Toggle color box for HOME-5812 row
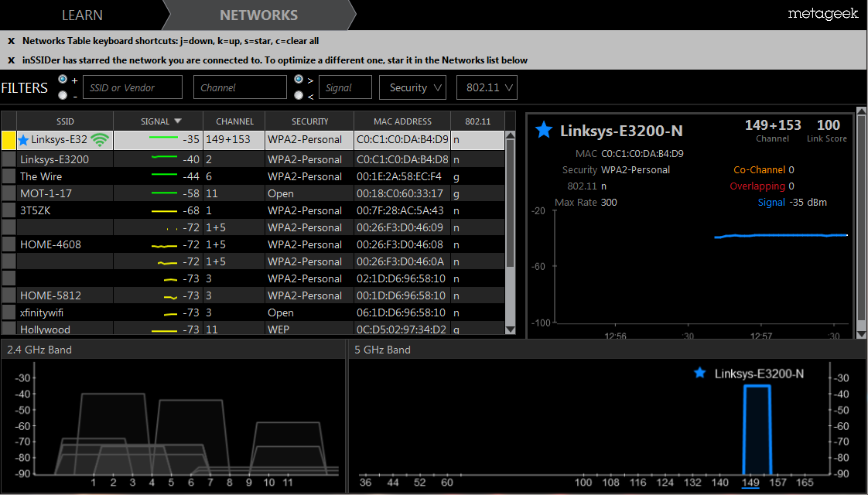 pos(9,295)
